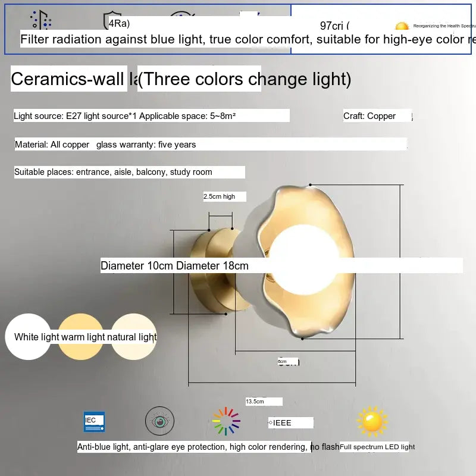Click the "Full spectrum LED light" caption

pos(377,447)
